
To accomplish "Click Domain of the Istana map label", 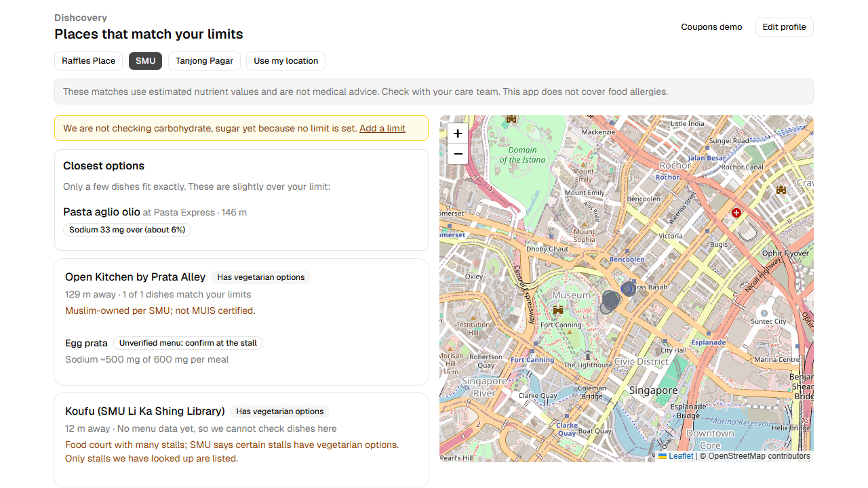I will pos(522,155).
